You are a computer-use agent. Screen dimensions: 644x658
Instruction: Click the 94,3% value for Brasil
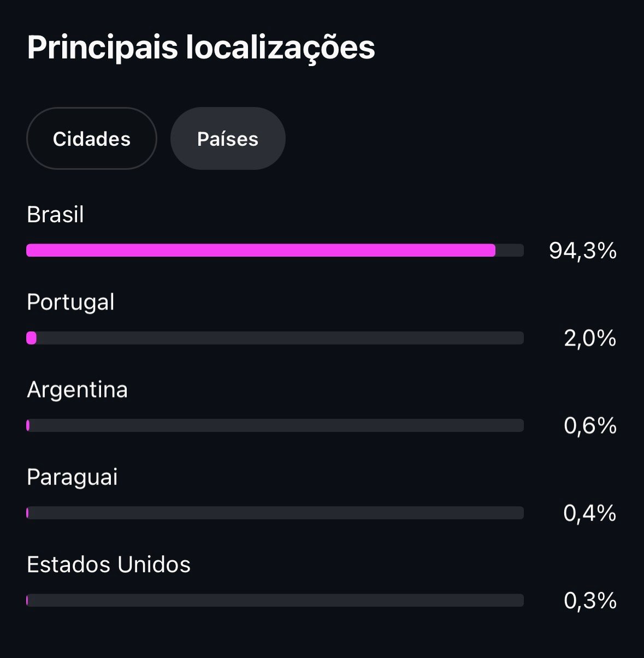[x=583, y=251]
